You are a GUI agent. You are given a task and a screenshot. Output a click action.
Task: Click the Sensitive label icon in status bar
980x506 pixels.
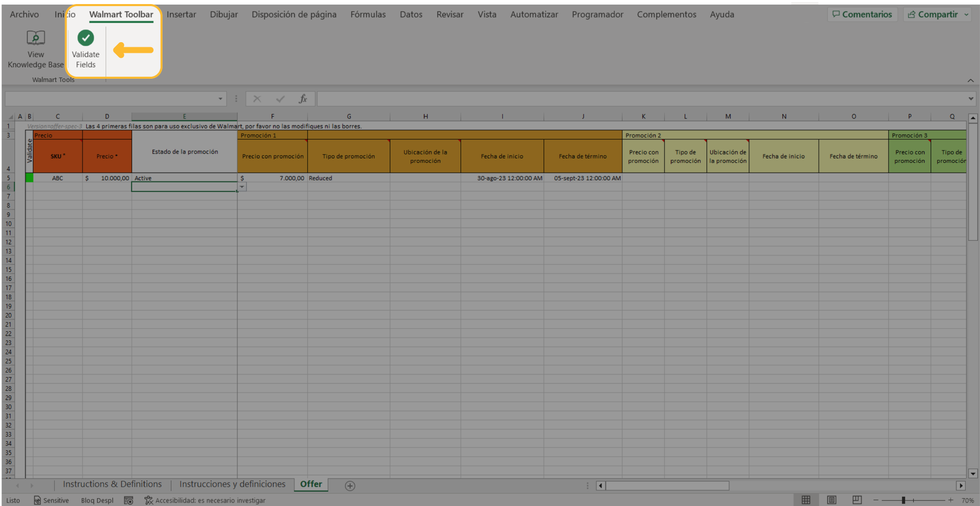coord(37,500)
